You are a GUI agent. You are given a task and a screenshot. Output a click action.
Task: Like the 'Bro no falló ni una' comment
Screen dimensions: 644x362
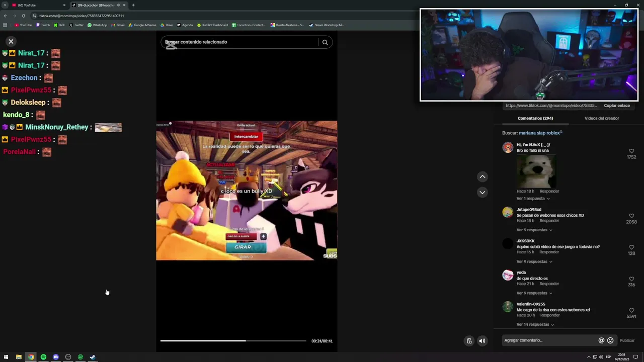[x=631, y=151]
